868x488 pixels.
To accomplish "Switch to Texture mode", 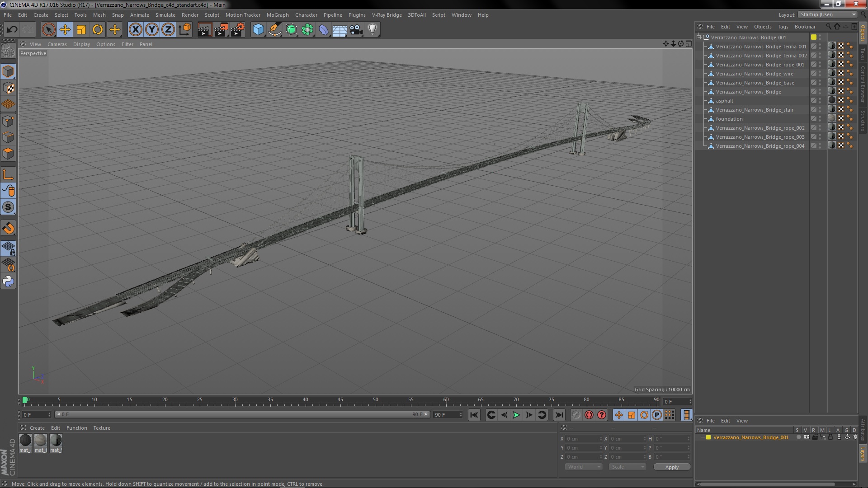I will tap(8, 88).
